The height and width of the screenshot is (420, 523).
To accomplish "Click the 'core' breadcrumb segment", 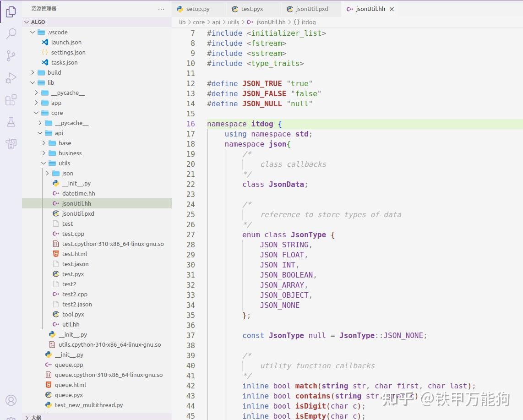I will point(199,22).
